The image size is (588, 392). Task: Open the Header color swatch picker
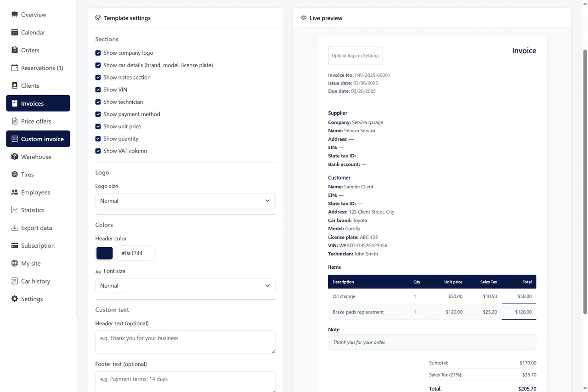104,253
